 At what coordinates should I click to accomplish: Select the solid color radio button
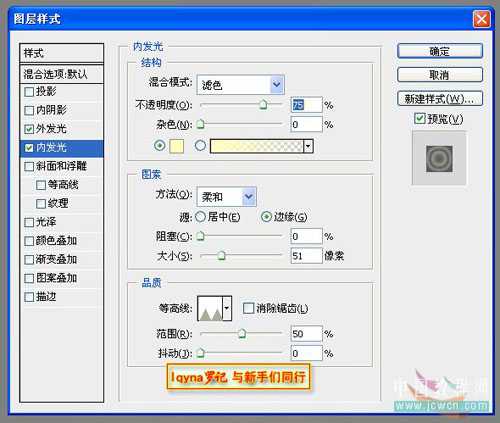[x=160, y=146]
